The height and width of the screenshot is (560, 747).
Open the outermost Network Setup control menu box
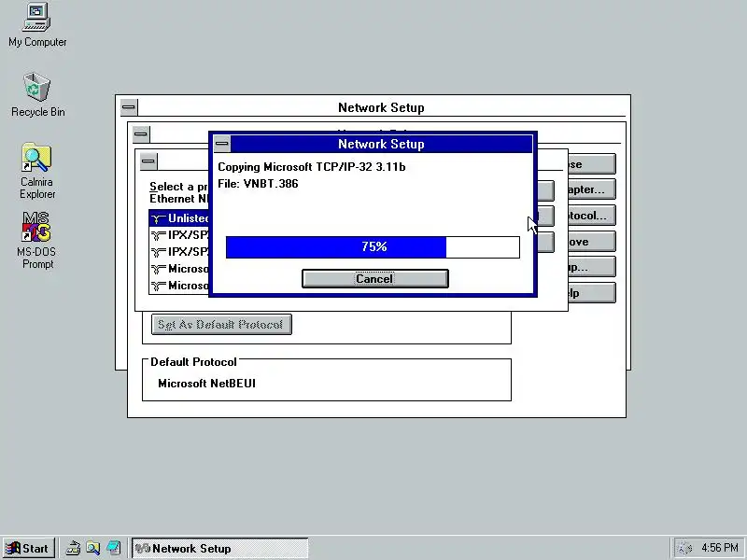coord(129,107)
